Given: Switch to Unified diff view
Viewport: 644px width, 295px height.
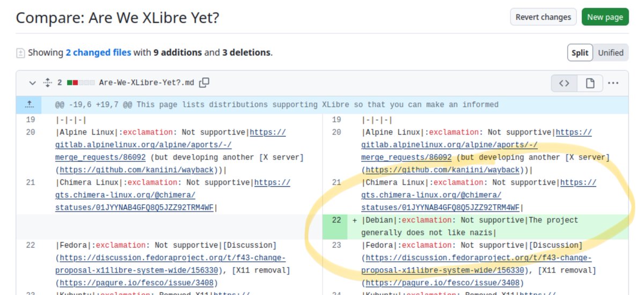Looking at the screenshot, I should click(611, 53).
